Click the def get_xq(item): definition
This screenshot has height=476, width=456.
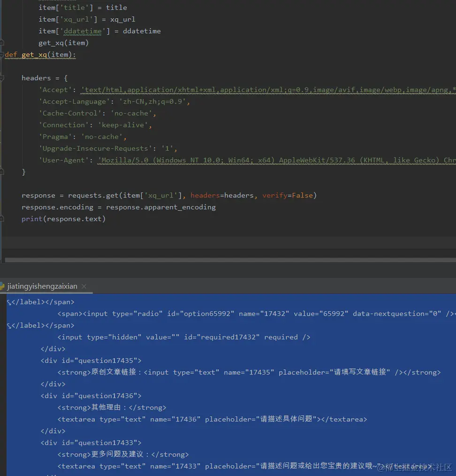click(x=40, y=54)
